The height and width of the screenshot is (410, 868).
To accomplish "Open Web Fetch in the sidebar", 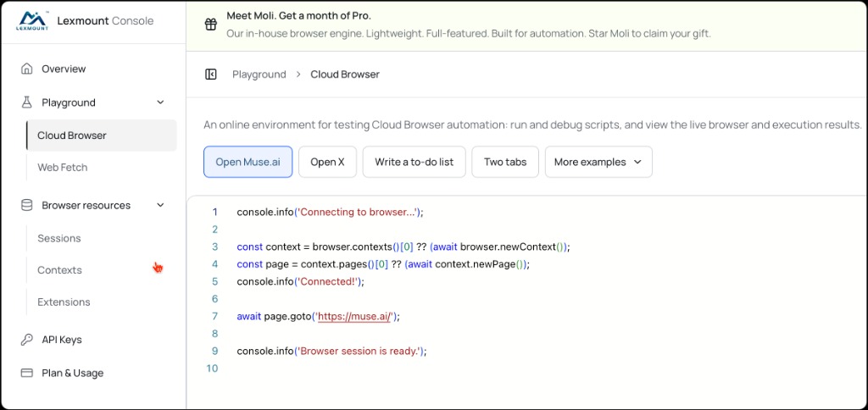I will coord(63,167).
